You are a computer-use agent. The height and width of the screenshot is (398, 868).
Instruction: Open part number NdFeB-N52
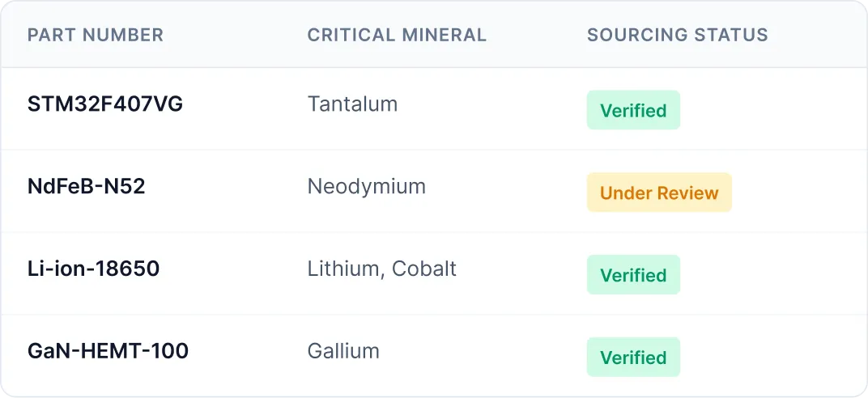tap(87, 187)
